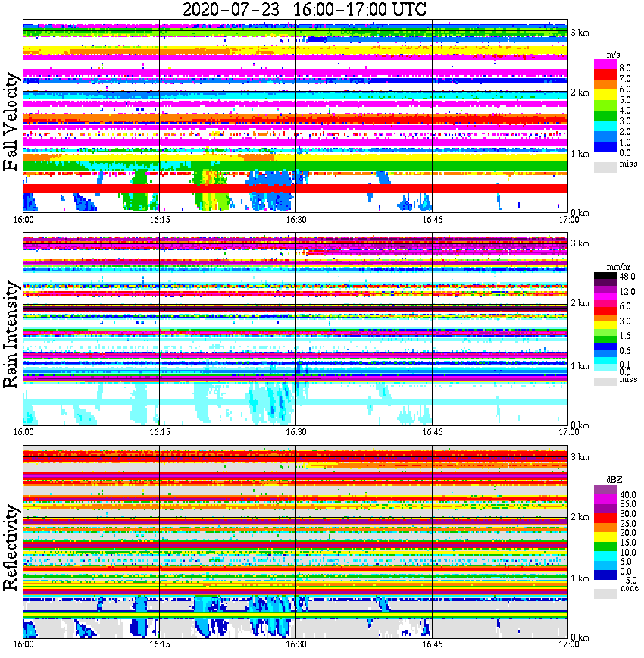Click the "dBZ" unit label of the legend
The width and height of the screenshot is (644, 658).
tap(614, 480)
